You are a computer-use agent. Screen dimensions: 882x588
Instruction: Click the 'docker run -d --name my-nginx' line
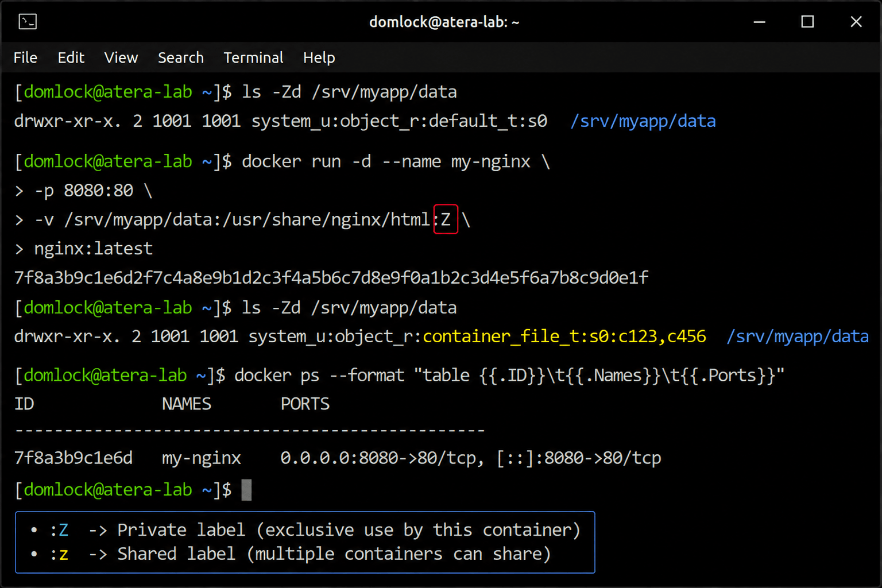pos(282,161)
